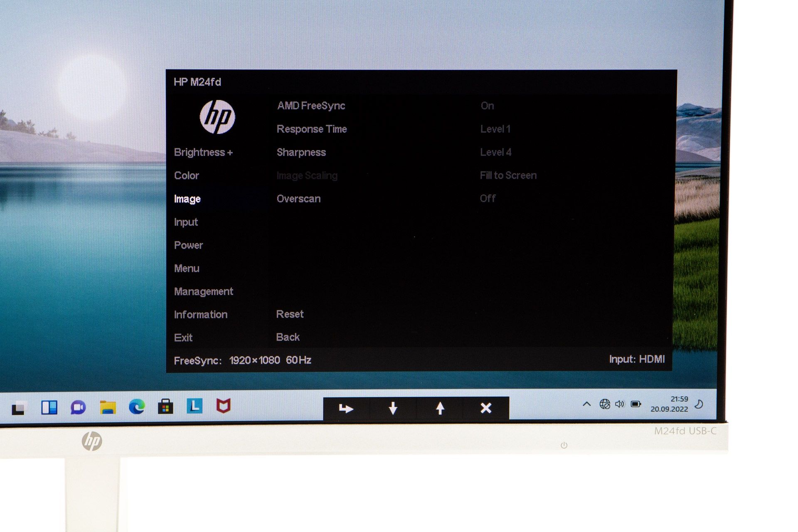Click the volume speaker tray icon
798x532 pixels.
(620, 404)
